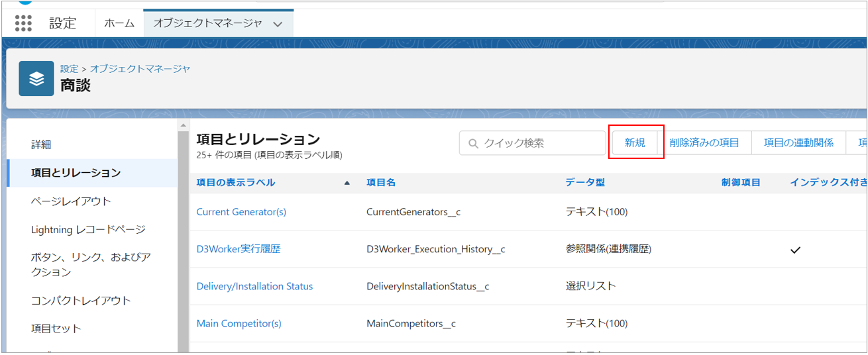Click the 商談 object layers icon
The height and width of the screenshot is (355, 868).
point(36,79)
